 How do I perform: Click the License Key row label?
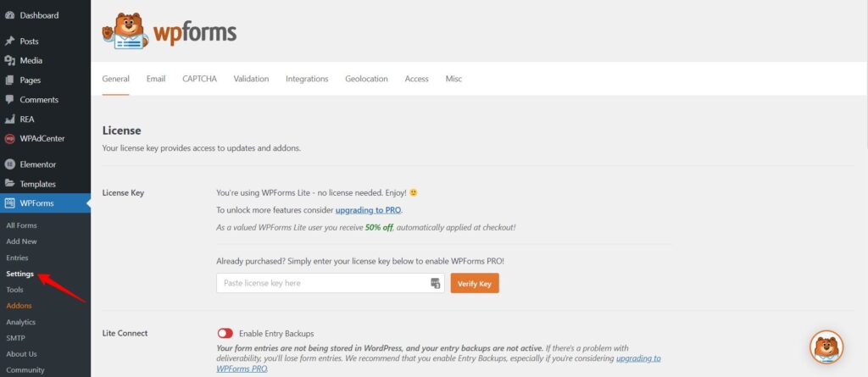click(x=124, y=192)
